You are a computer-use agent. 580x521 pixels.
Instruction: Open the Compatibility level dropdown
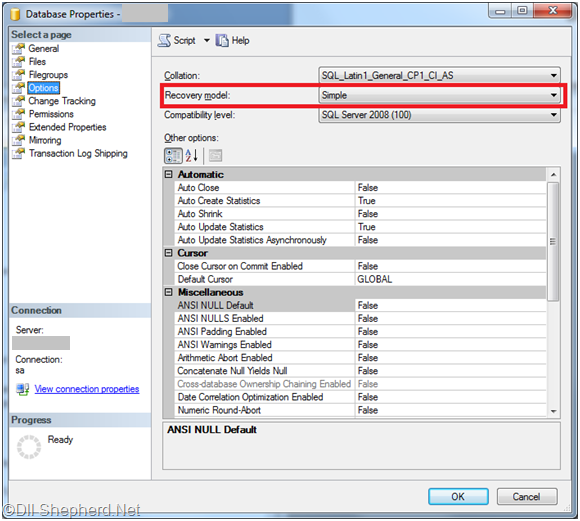(x=439, y=115)
